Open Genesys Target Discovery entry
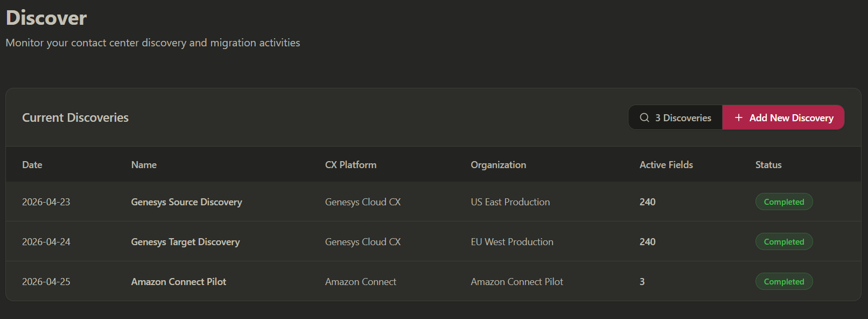This screenshot has width=868, height=319. (x=185, y=242)
